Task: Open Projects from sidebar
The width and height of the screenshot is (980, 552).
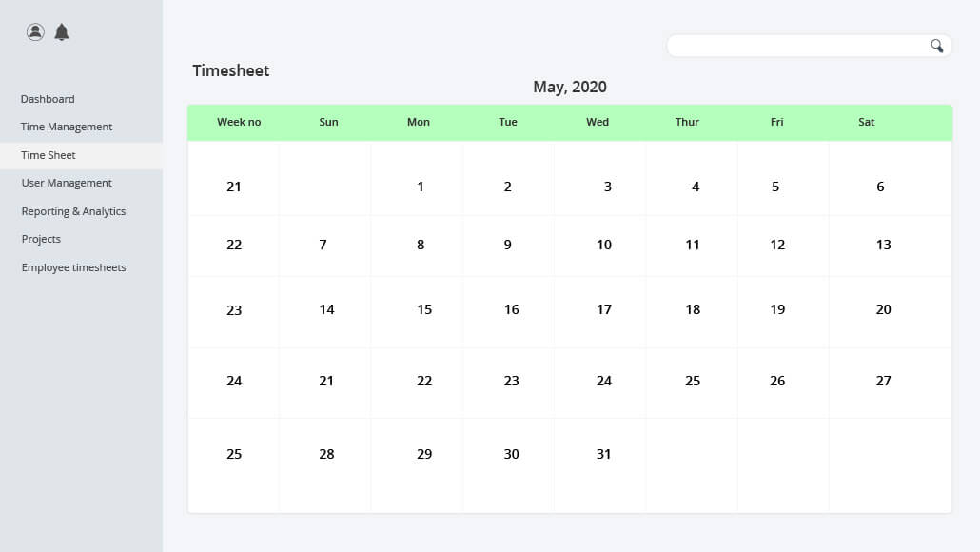Action: pyautogui.click(x=41, y=239)
